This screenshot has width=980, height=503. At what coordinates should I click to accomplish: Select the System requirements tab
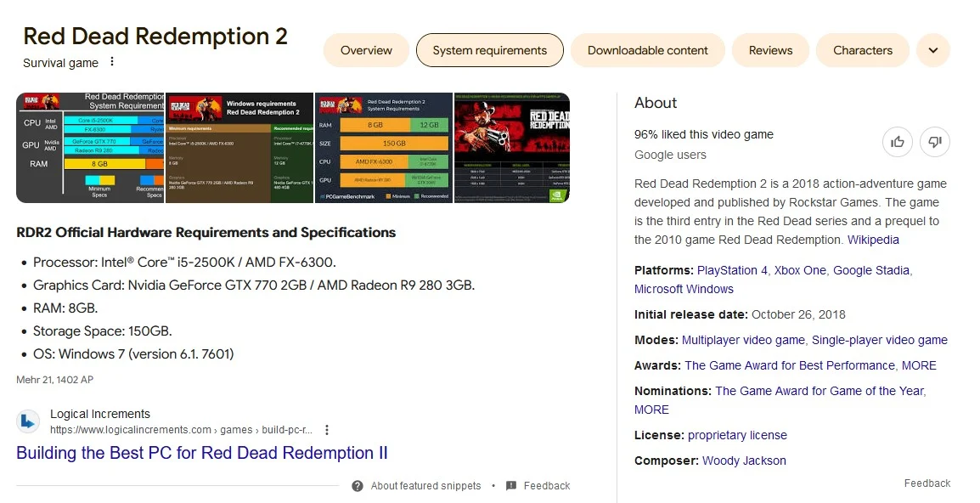coord(489,50)
